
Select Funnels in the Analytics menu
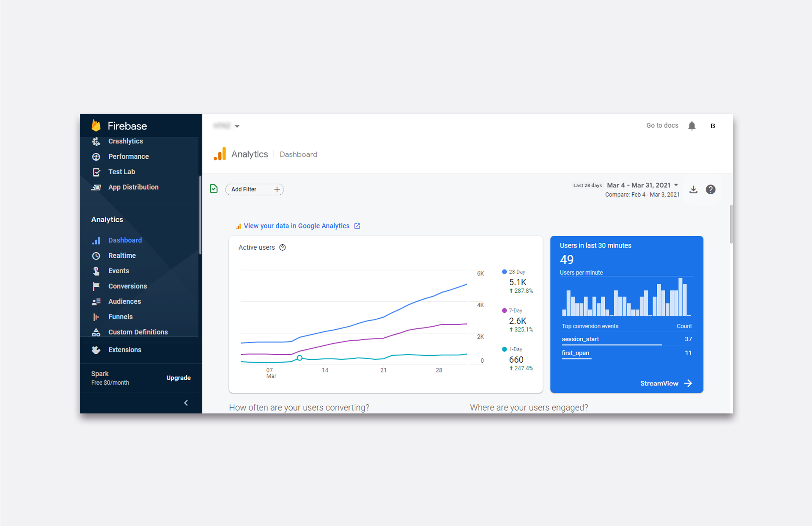tap(120, 317)
